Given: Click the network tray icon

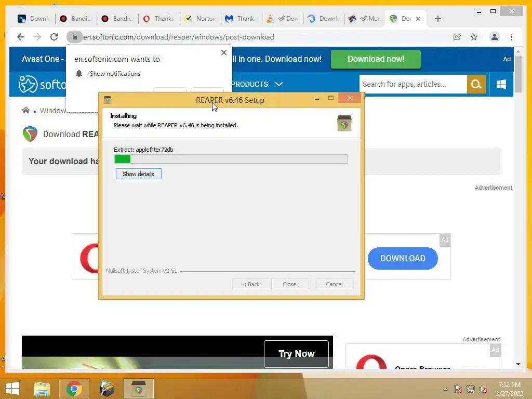Looking at the screenshot, I should (471, 389).
